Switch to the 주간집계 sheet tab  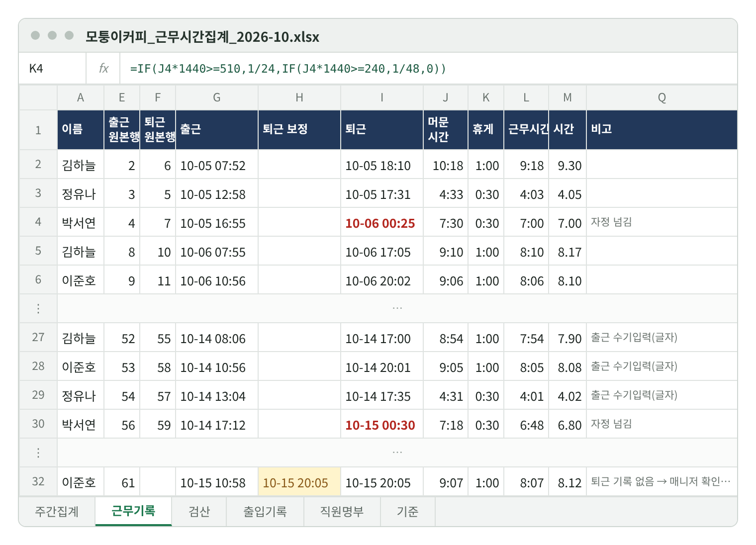(x=57, y=512)
